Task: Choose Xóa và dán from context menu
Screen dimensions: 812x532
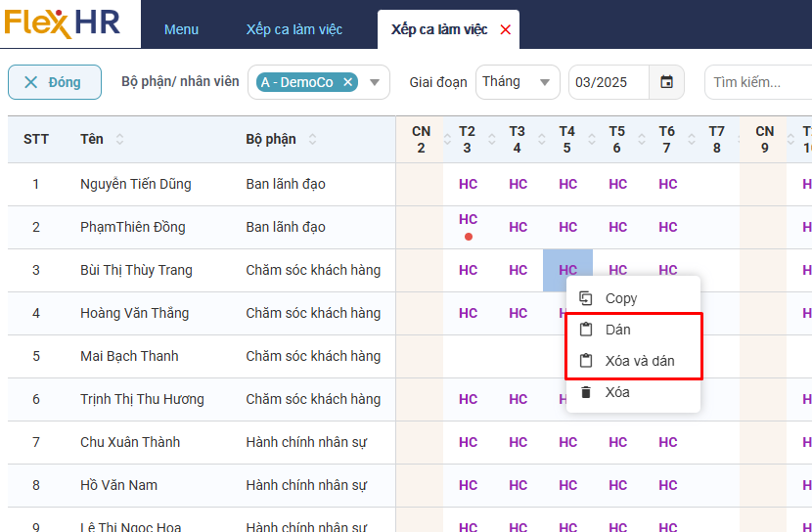Action: point(633,361)
